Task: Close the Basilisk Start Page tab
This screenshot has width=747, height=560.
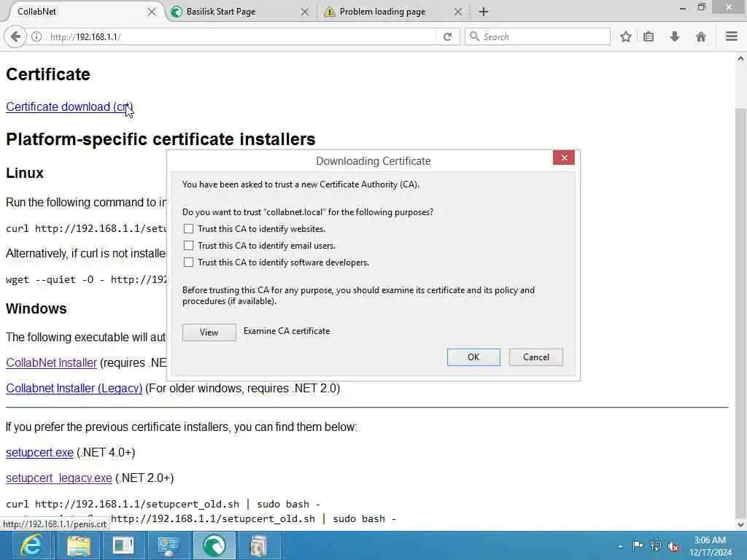Action: tap(305, 12)
